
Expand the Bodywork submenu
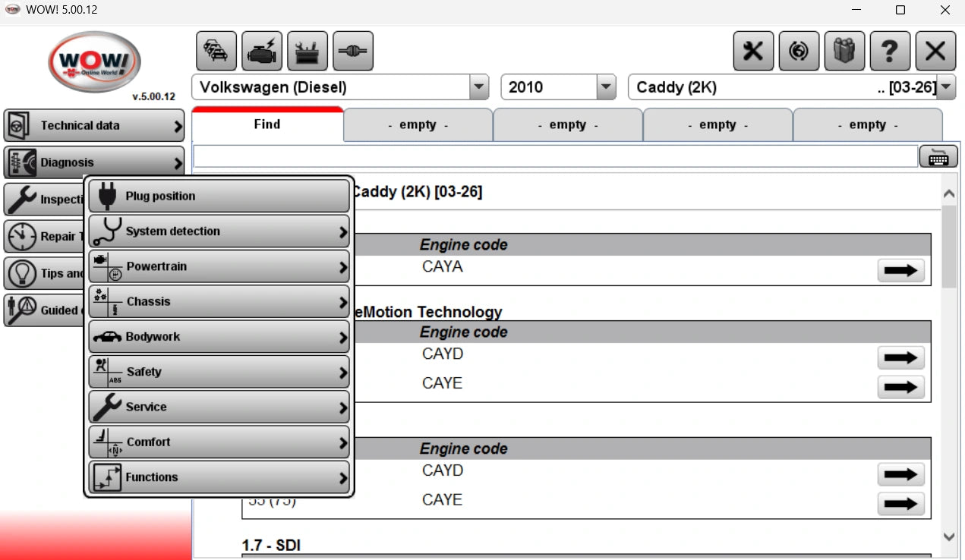tap(219, 336)
